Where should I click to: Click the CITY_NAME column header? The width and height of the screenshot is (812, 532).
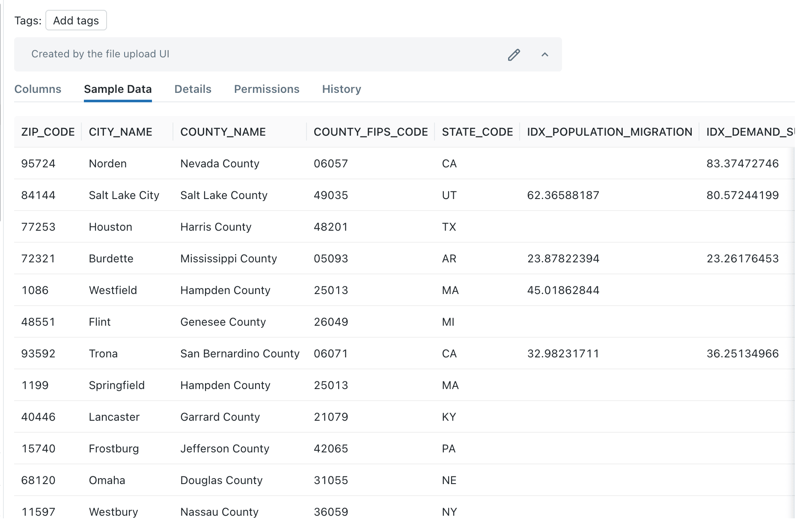coord(121,132)
